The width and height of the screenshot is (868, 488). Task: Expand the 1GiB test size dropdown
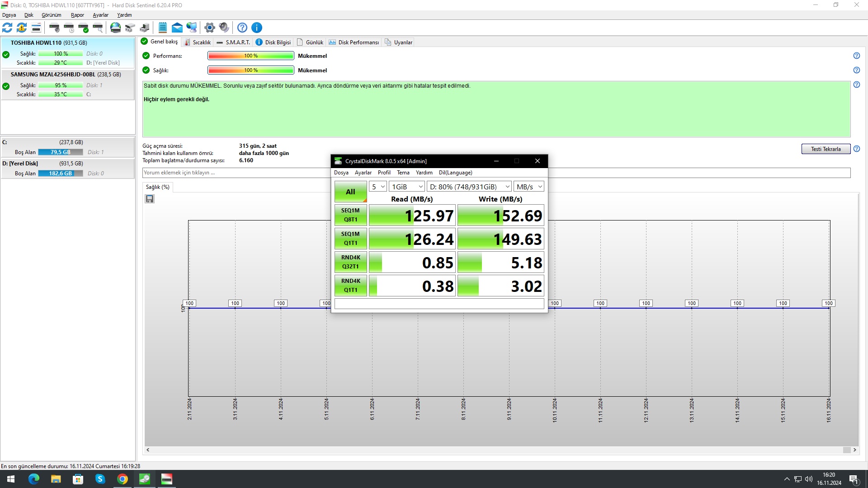pos(407,187)
